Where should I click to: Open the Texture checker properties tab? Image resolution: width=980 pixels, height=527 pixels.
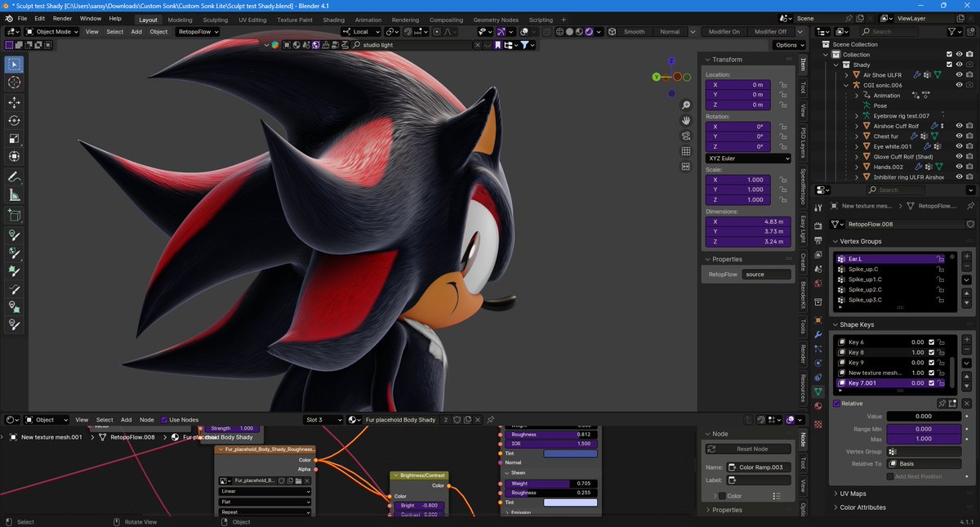click(818, 424)
